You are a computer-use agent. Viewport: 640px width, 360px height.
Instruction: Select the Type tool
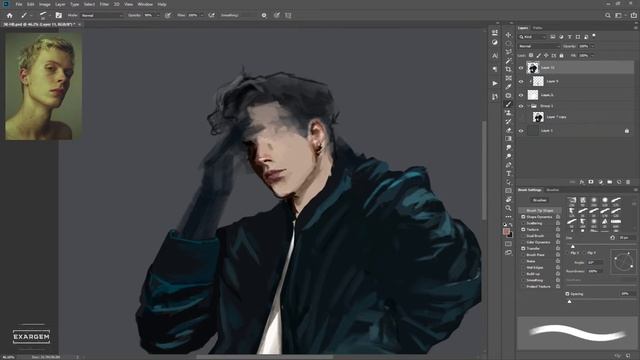tap(508, 173)
